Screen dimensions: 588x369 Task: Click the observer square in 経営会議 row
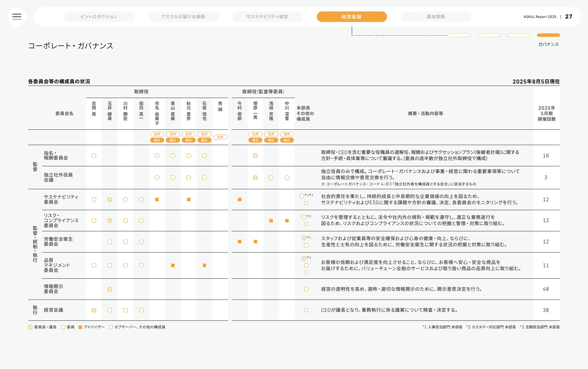coord(306,310)
